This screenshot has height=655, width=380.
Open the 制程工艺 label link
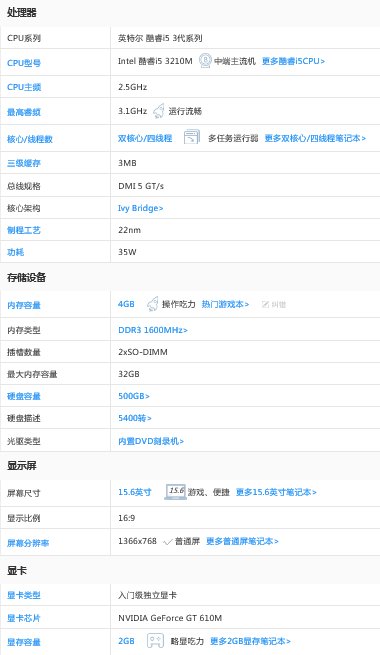(x=24, y=230)
